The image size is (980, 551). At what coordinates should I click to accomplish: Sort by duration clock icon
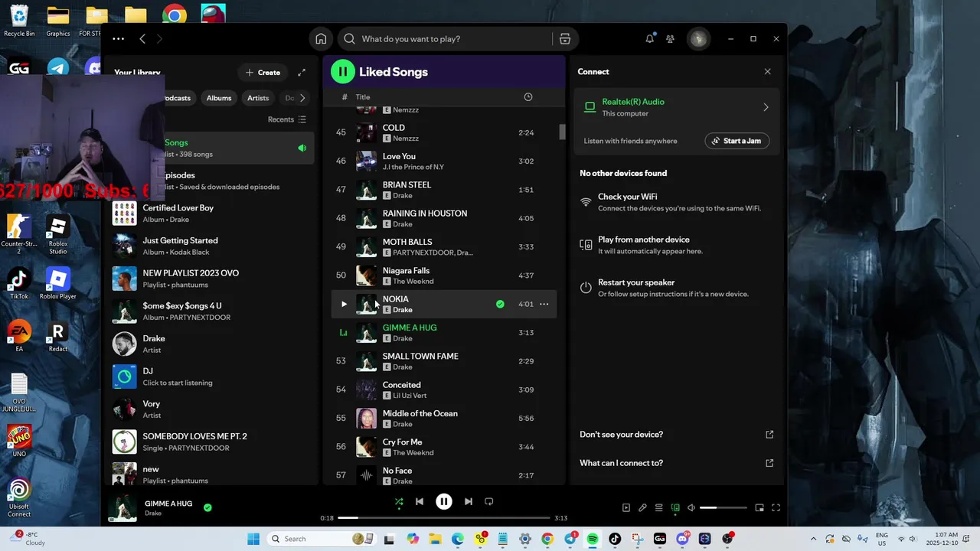click(528, 97)
